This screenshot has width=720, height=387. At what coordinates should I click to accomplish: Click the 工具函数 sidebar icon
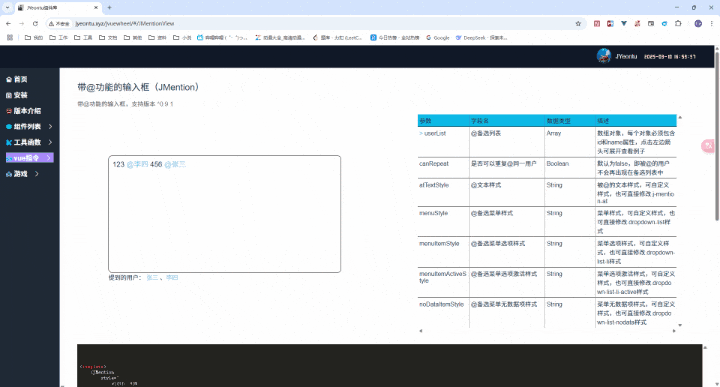tap(9, 142)
